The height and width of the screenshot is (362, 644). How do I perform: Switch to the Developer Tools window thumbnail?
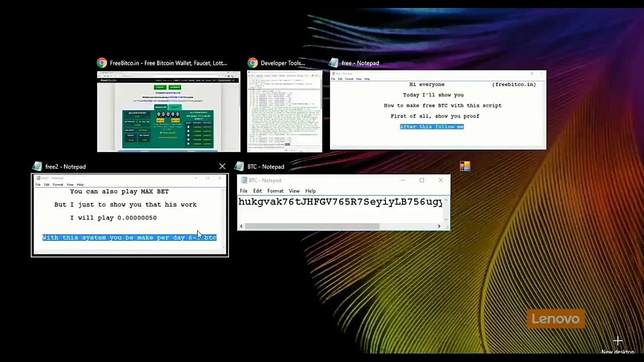(x=284, y=112)
